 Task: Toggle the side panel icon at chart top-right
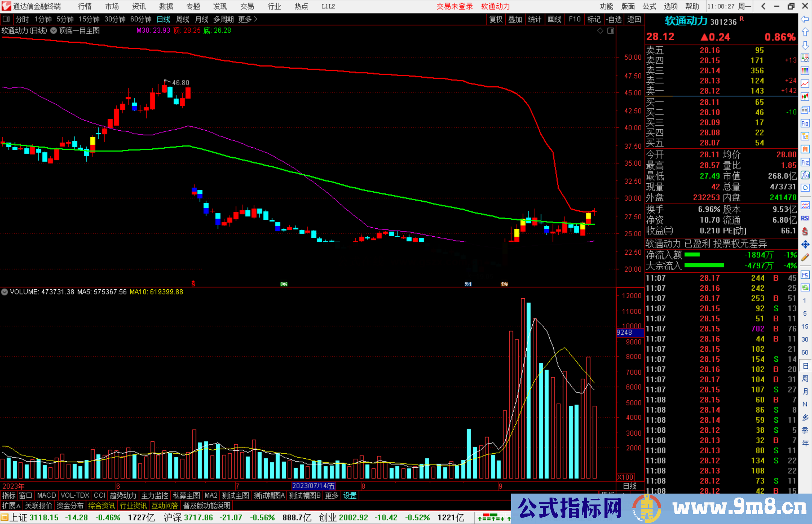[x=611, y=31]
